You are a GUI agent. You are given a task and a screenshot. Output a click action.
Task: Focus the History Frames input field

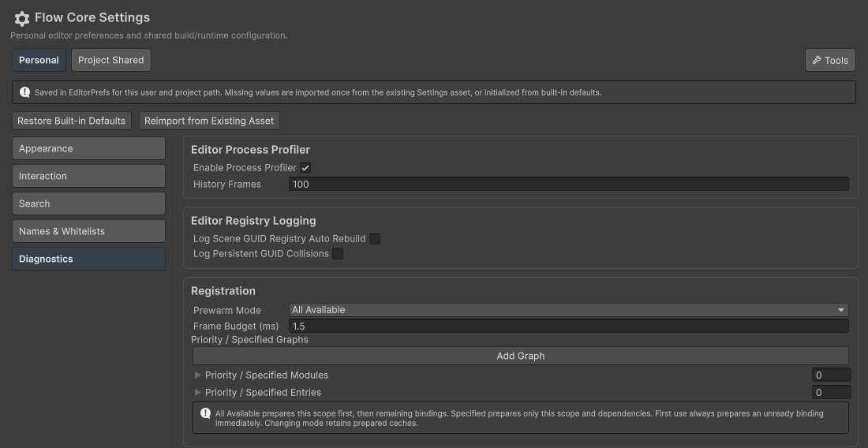pyautogui.click(x=568, y=185)
